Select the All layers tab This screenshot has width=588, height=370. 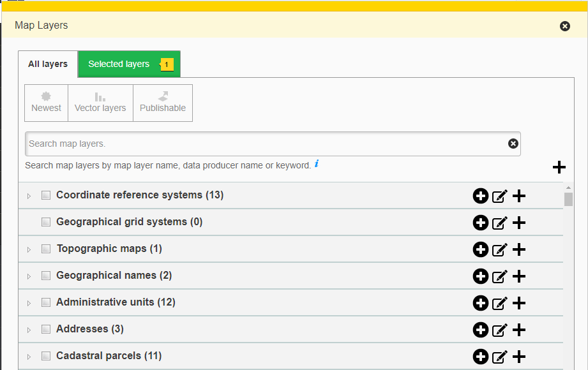[x=47, y=64]
